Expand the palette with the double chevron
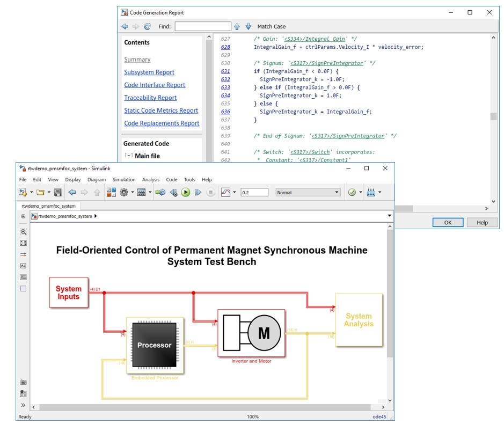The height and width of the screenshot is (424, 504). 23,405
